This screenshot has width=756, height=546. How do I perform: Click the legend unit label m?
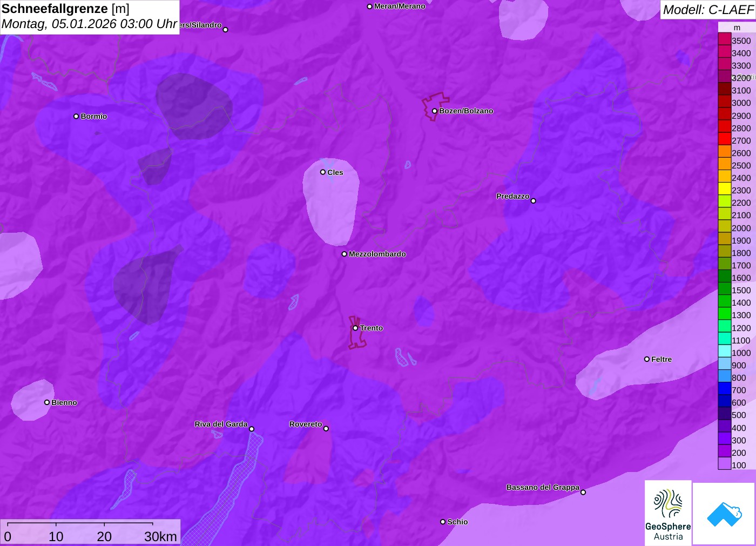pyautogui.click(x=737, y=28)
